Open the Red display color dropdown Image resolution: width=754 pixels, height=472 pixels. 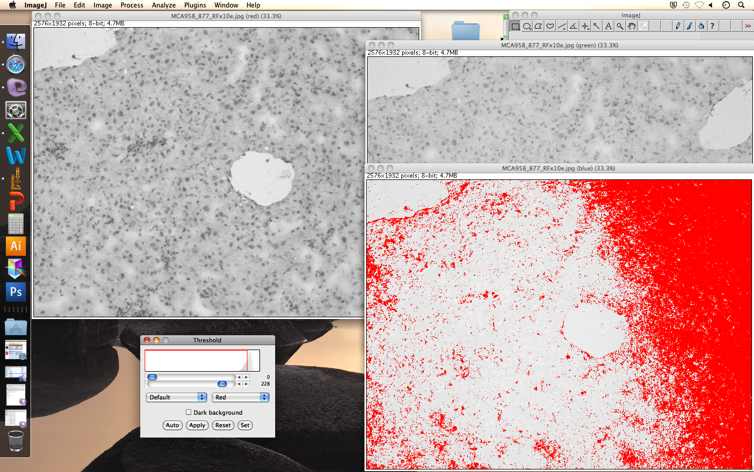click(x=241, y=397)
